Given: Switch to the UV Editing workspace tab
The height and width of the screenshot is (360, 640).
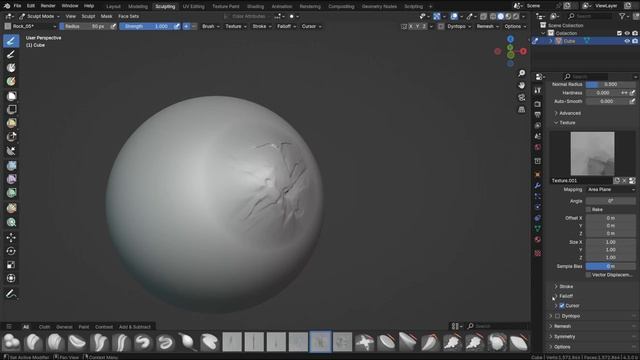Looking at the screenshot, I should (x=193, y=7).
